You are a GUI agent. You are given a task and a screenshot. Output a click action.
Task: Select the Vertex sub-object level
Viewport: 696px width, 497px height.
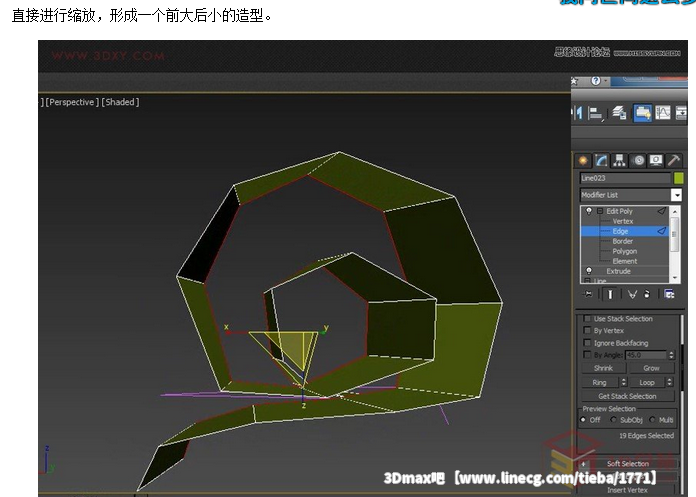623,221
